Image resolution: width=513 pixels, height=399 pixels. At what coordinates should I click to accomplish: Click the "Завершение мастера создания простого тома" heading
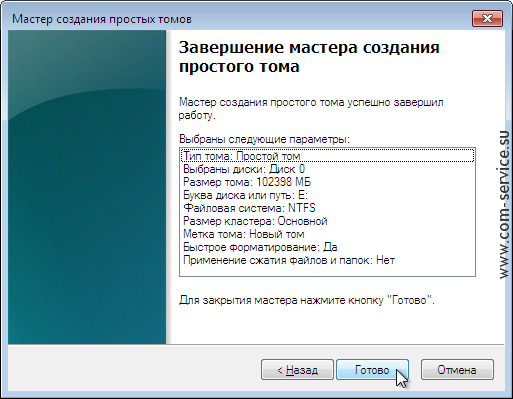pos(309,57)
